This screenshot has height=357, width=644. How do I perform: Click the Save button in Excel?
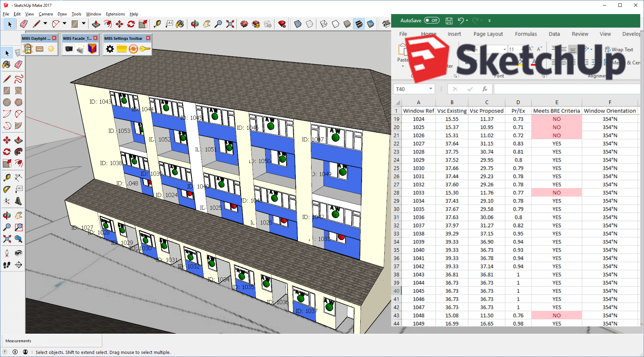coord(449,21)
